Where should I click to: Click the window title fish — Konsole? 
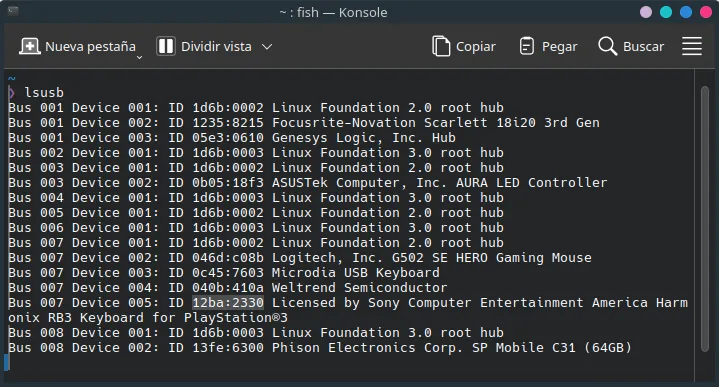pyautogui.click(x=333, y=12)
